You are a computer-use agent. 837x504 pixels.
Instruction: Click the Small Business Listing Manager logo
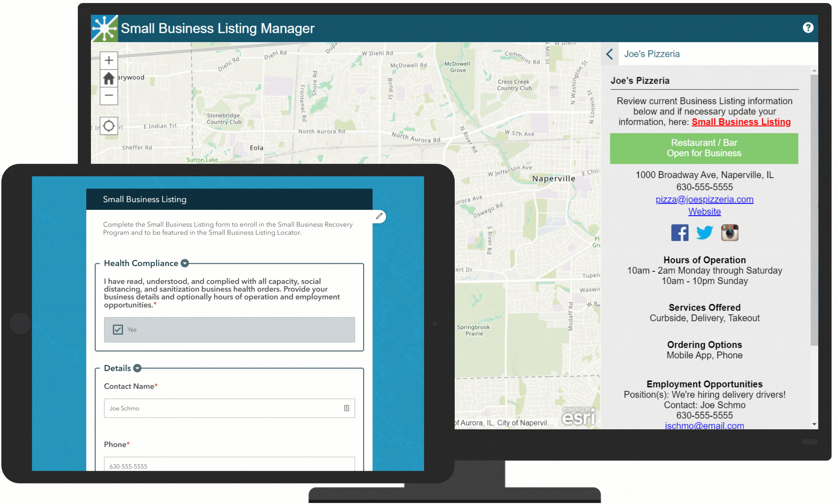[x=105, y=29]
